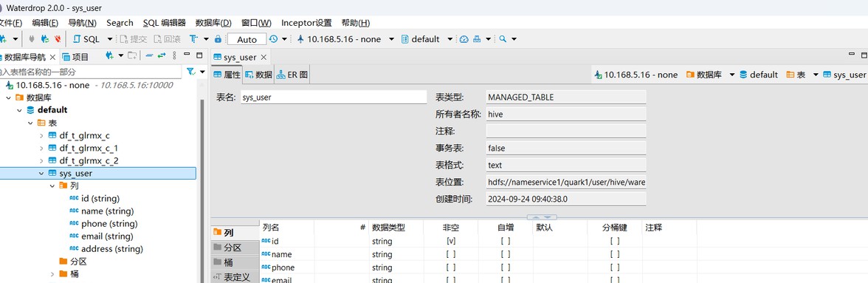This screenshot has width=868, height=283.
Task: Click the dashboard gauge icon in toolbar
Action: click(464, 39)
